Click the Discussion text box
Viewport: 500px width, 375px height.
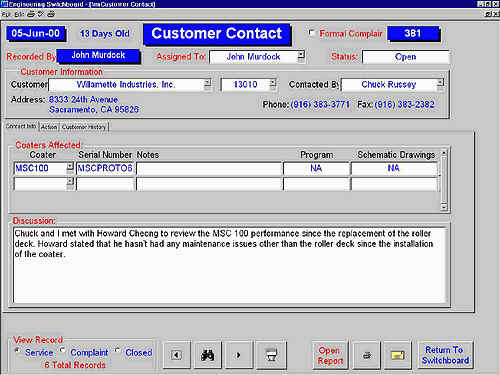coord(230,265)
